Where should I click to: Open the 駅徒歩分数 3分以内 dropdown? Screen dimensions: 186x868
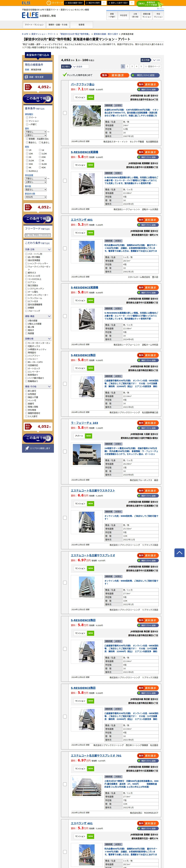(x=36, y=197)
